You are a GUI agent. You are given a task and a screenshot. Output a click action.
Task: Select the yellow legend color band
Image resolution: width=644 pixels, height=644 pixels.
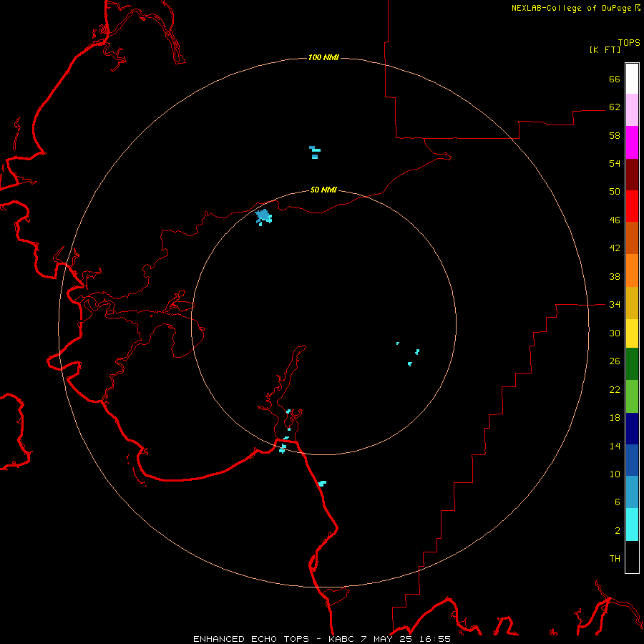point(632,333)
